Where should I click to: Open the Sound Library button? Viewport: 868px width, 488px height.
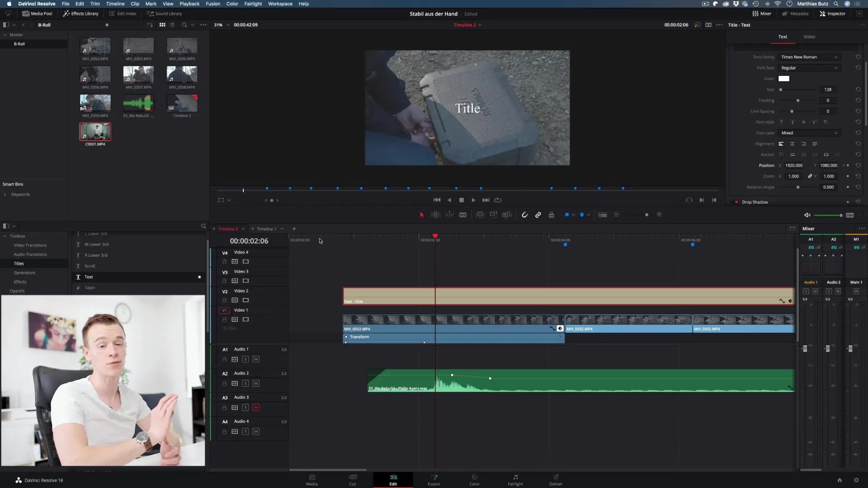(x=165, y=14)
